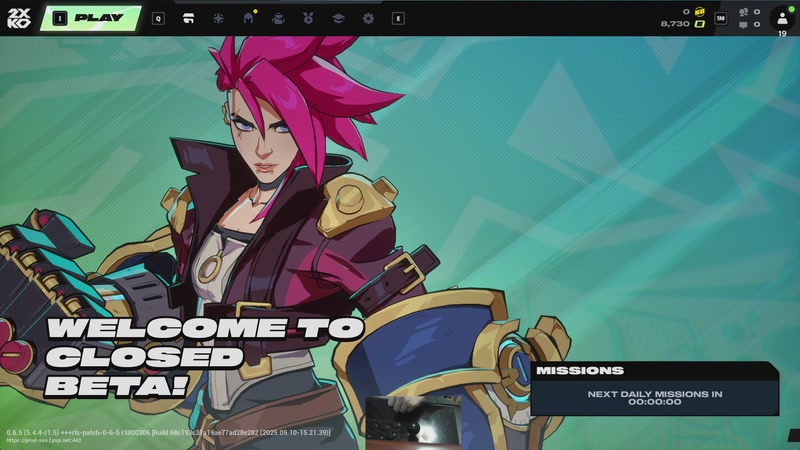Open the player profile avatar
This screenshot has height=450, width=800.
(x=782, y=18)
